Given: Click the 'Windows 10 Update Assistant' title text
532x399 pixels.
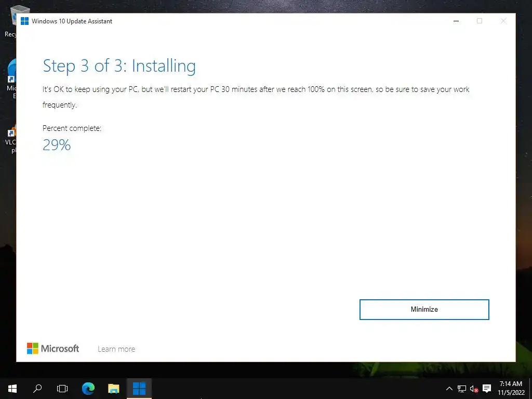Looking at the screenshot, I should tap(72, 21).
